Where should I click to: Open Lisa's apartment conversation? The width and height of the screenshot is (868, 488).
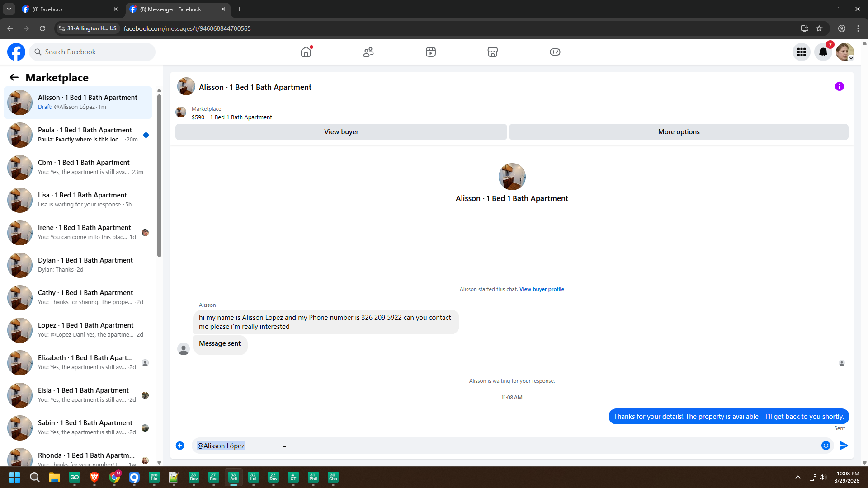click(x=78, y=200)
